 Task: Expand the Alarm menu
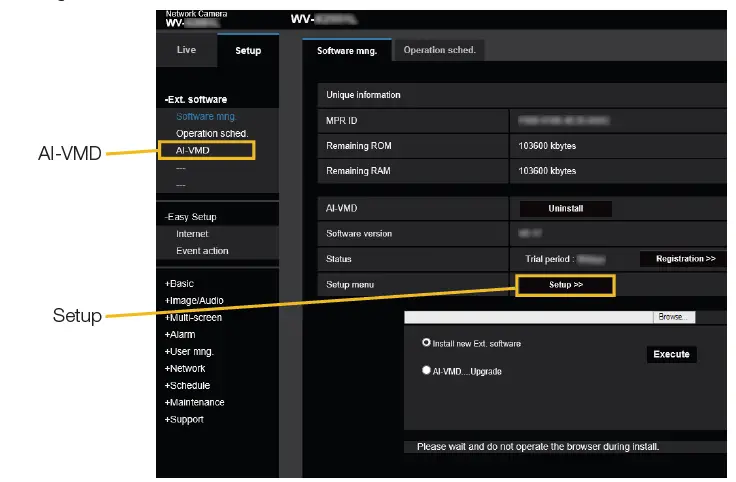click(x=180, y=335)
